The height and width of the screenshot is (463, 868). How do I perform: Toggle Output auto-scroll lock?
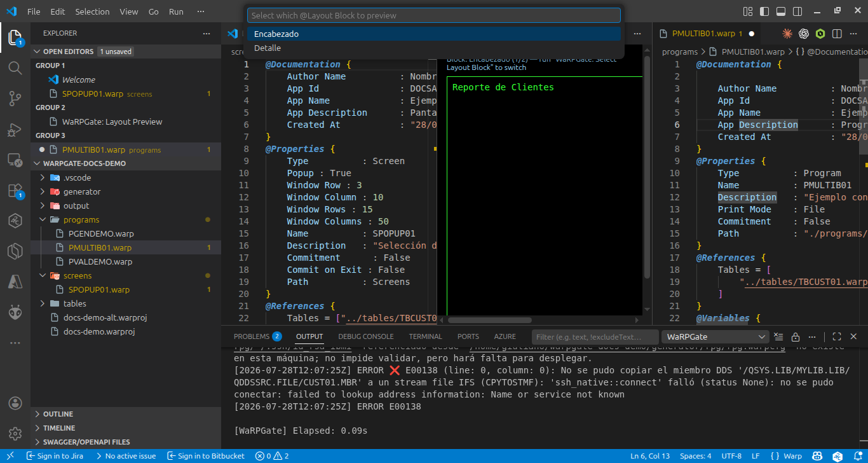(795, 336)
